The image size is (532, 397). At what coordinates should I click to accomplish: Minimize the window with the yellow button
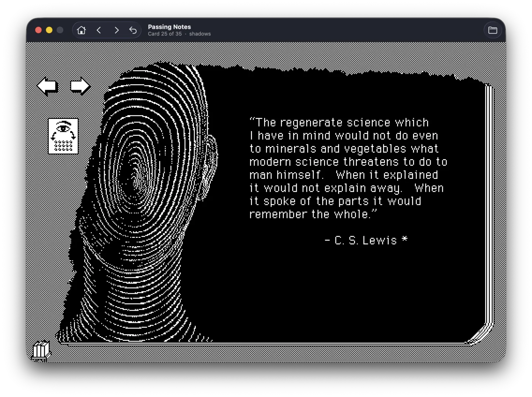click(49, 30)
